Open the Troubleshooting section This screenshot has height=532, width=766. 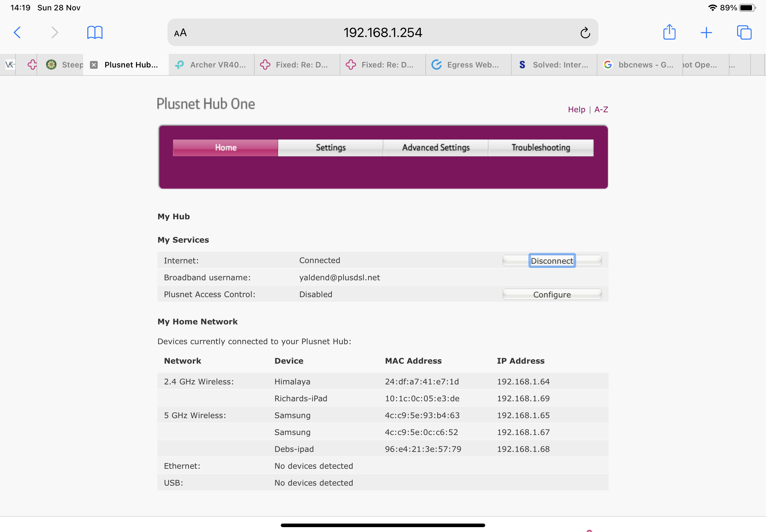pos(540,147)
